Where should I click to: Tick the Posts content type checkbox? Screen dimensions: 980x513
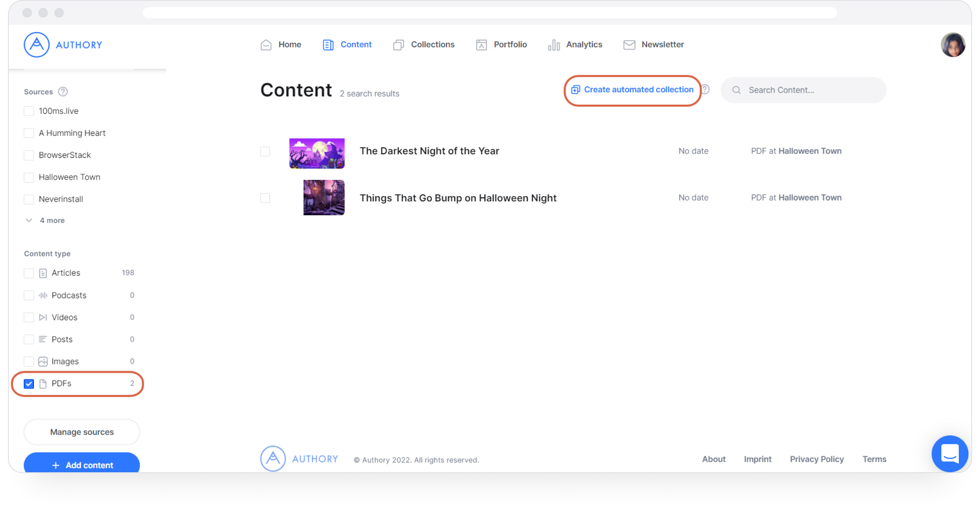click(29, 339)
